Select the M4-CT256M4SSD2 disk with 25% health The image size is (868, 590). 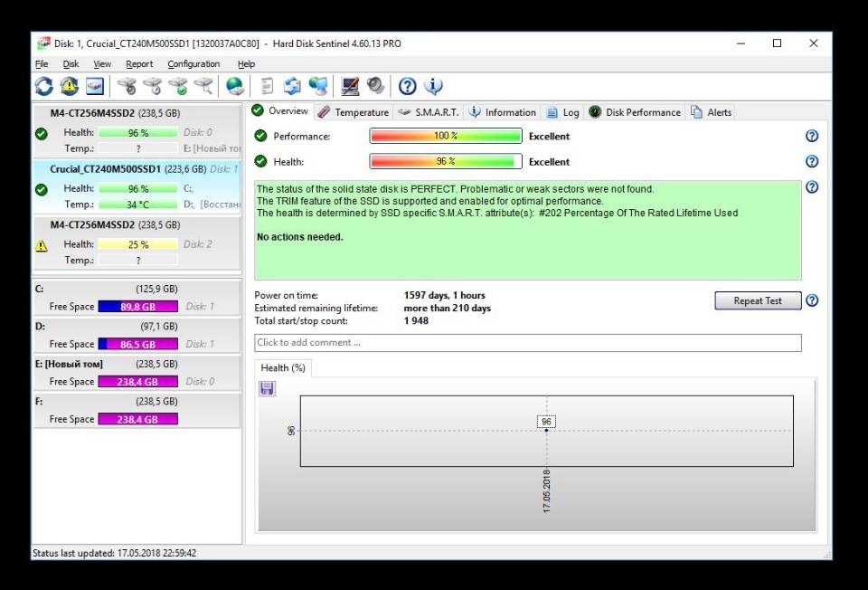(137, 243)
